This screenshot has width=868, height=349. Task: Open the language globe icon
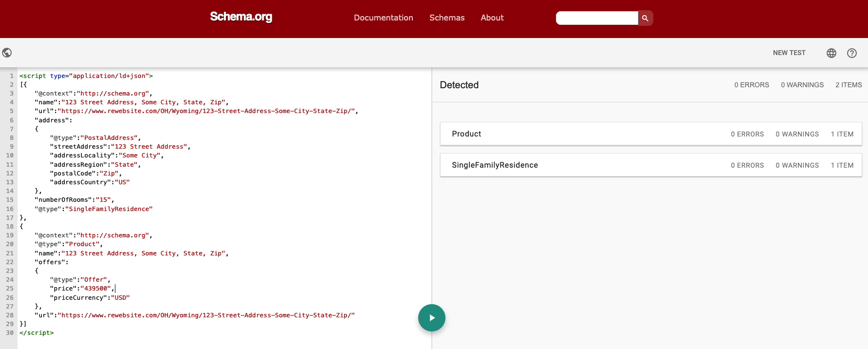(x=831, y=53)
